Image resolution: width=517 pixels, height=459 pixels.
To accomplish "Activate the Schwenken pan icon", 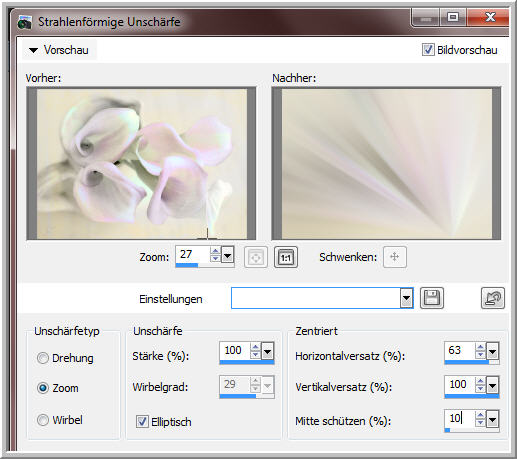I will pos(395,257).
